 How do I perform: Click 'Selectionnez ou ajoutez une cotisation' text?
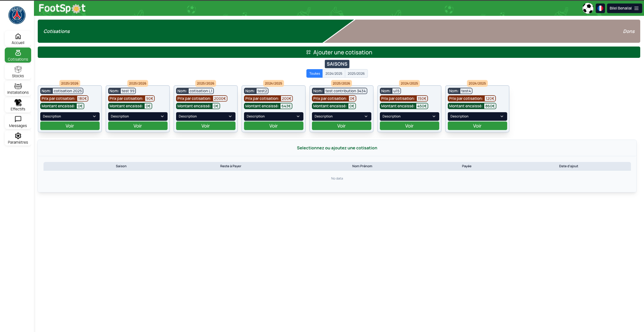pos(337,148)
